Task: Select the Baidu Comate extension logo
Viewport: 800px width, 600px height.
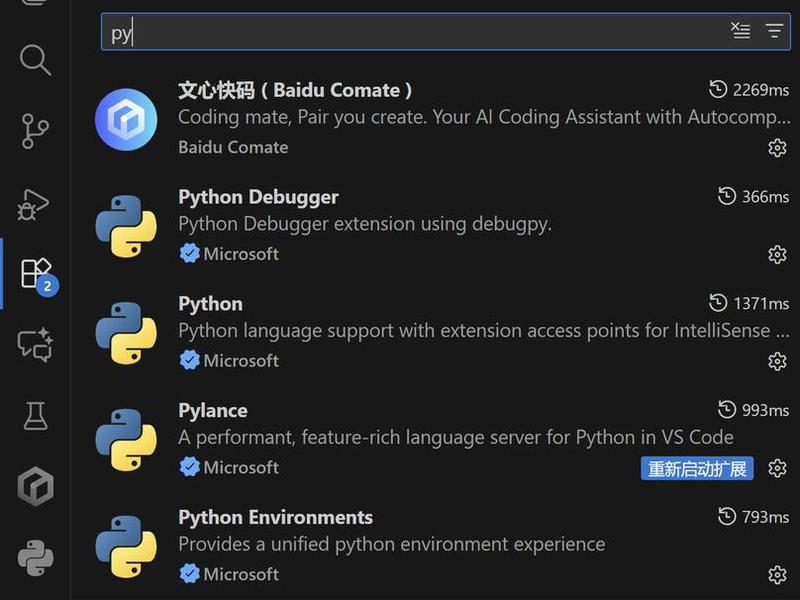Action: (x=126, y=119)
